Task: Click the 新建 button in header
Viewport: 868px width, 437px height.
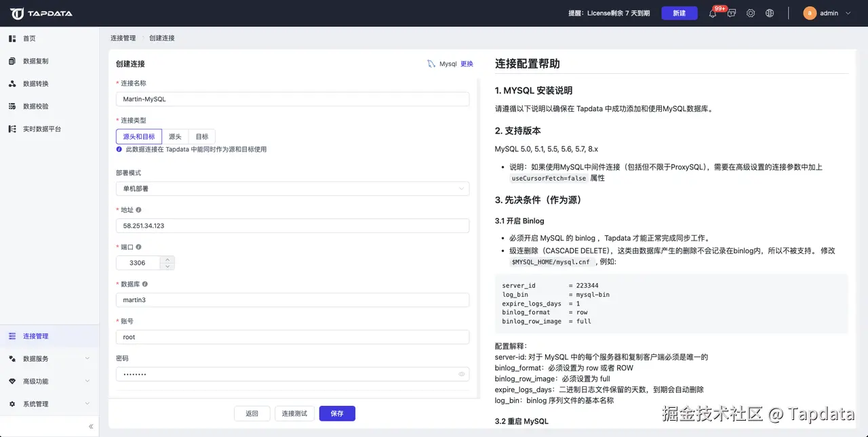Action: tap(679, 13)
